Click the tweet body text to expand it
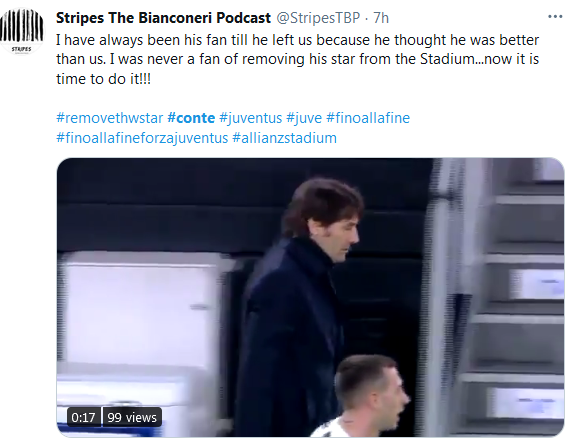Screen dimensions: 575x444 tap(297, 59)
